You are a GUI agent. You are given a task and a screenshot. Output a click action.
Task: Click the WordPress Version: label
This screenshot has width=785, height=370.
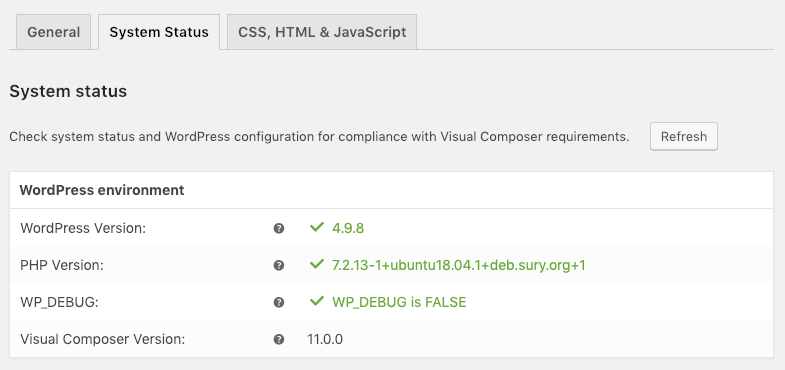click(x=83, y=229)
